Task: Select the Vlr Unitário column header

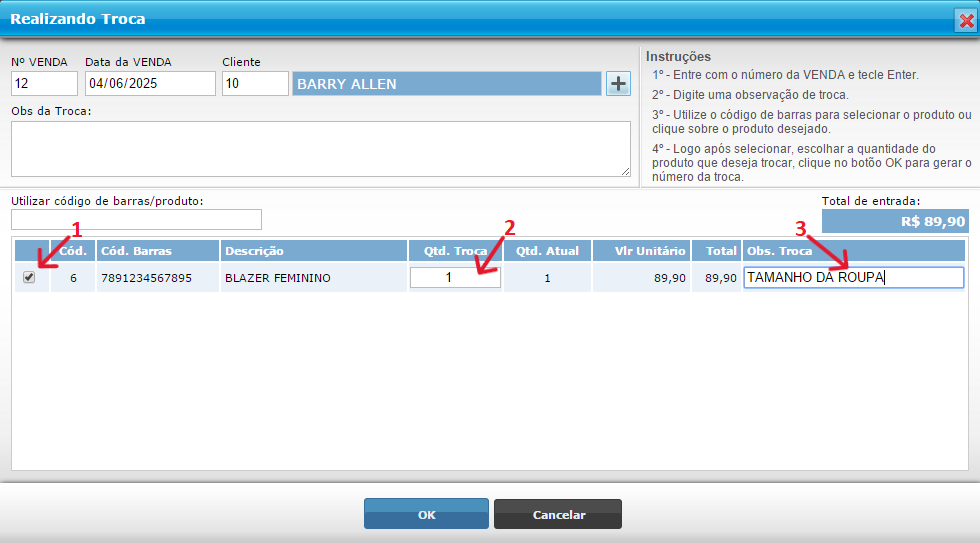Action: point(641,251)
